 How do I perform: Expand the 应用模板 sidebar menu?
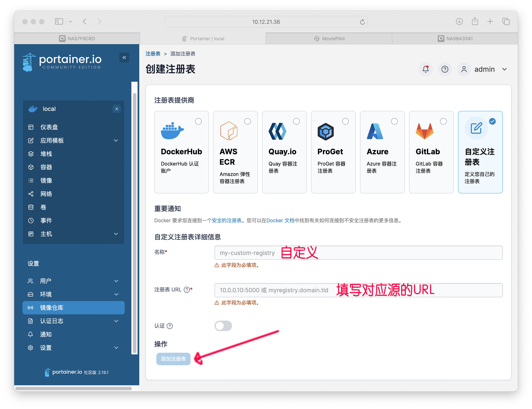click(73, 141)
